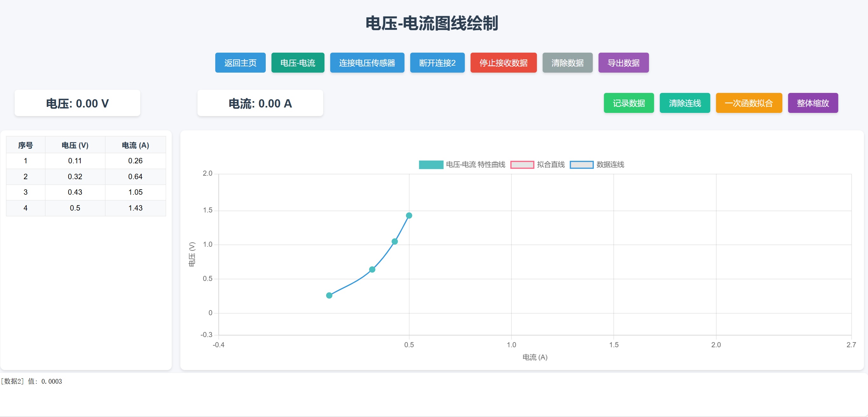Click 断开连接2 to disconnect connection 2
Viewport: 868px width, 417px height.
[437, 62]
